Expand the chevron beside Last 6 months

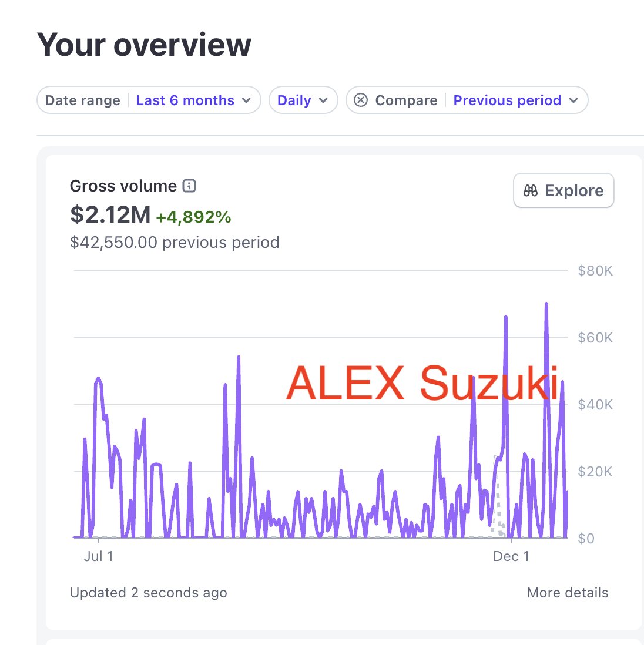tap(247, 100)
